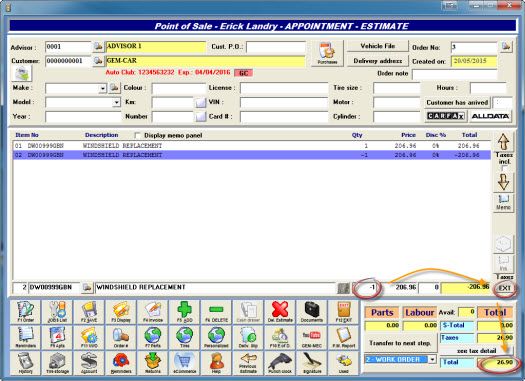Open the JOBS List

click(58, 312)
